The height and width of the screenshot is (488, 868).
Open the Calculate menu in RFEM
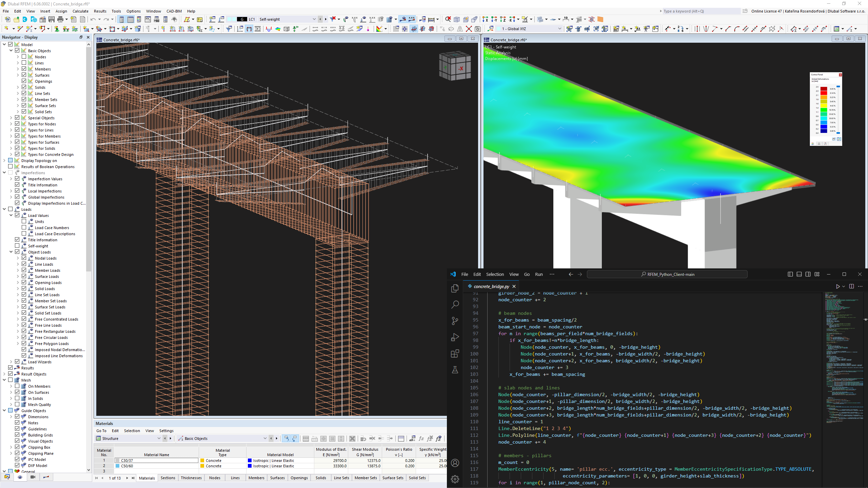point(80,11)
